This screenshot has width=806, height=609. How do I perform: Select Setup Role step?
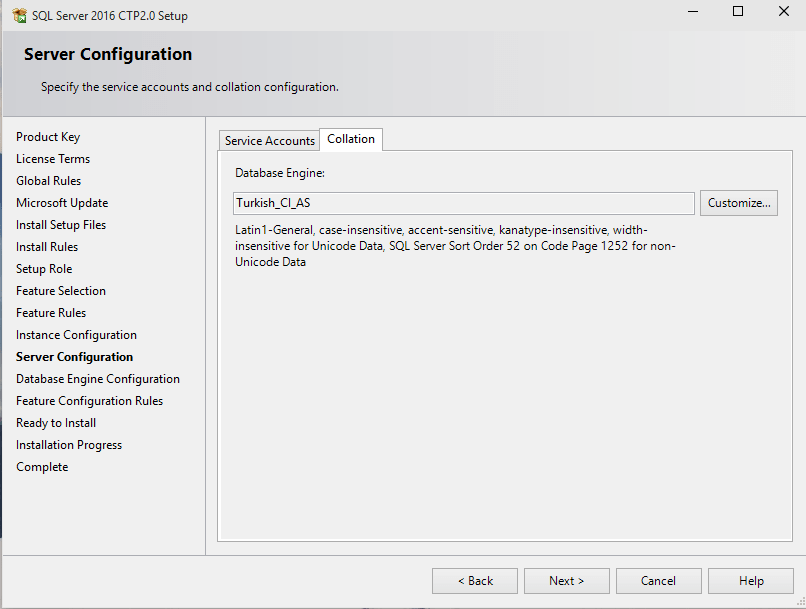coord(44,269)
